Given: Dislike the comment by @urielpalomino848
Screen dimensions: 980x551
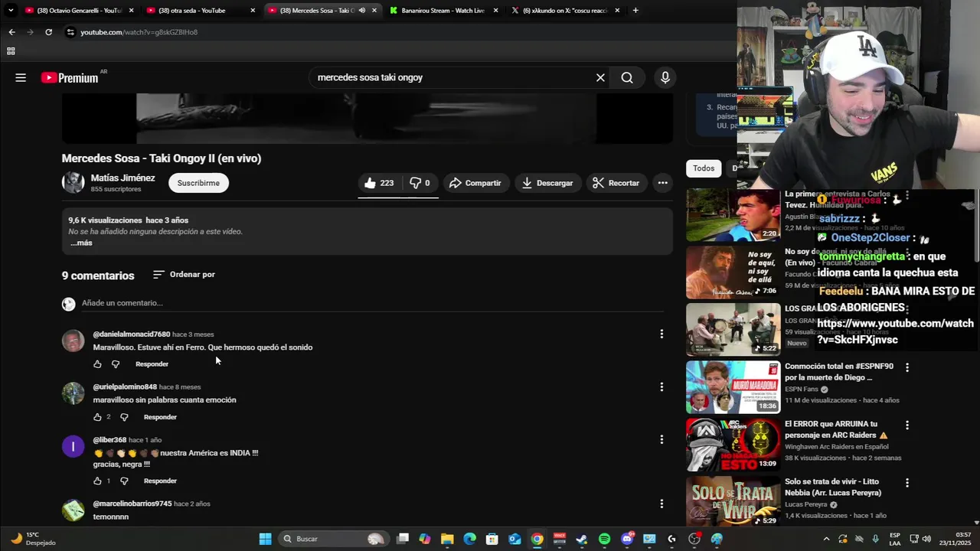Looking at the screenshot, I should click(x=124, y=417).
